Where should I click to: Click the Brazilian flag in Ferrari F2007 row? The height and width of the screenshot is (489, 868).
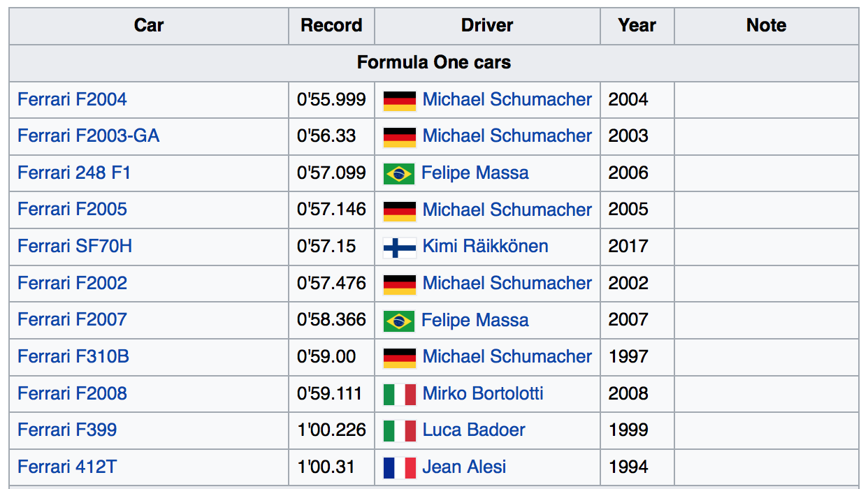[399, 321]
